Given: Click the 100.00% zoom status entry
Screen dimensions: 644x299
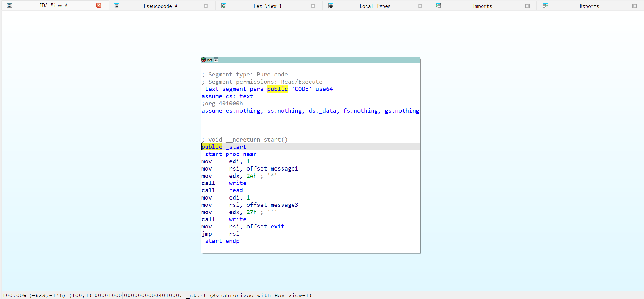Looking at the screenshot, I should pos(14,296).
